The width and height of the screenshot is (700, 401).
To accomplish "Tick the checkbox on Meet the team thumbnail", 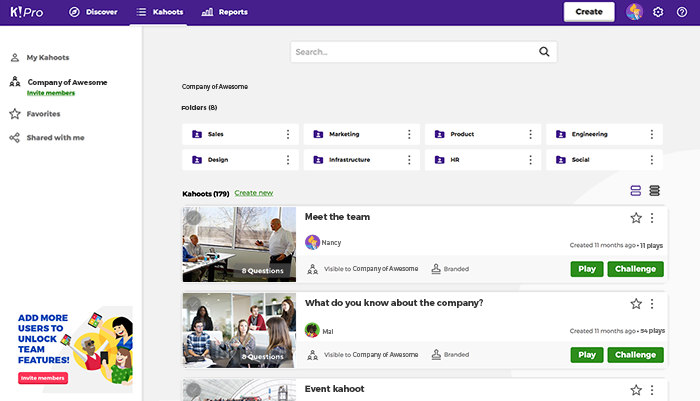I will coord(193,217).
